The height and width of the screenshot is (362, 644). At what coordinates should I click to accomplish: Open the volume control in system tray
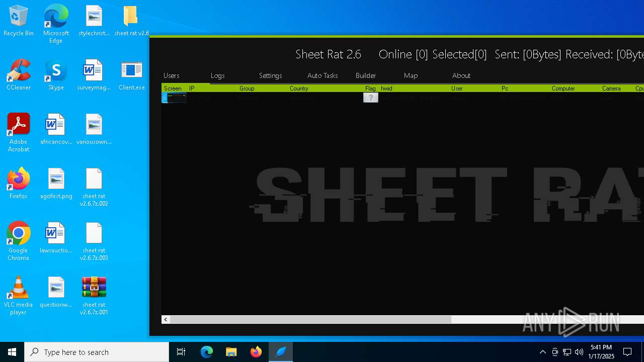[579, 352]
